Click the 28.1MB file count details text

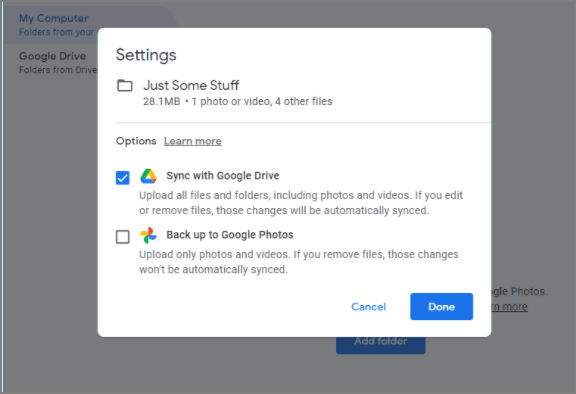tap(237, 101)
